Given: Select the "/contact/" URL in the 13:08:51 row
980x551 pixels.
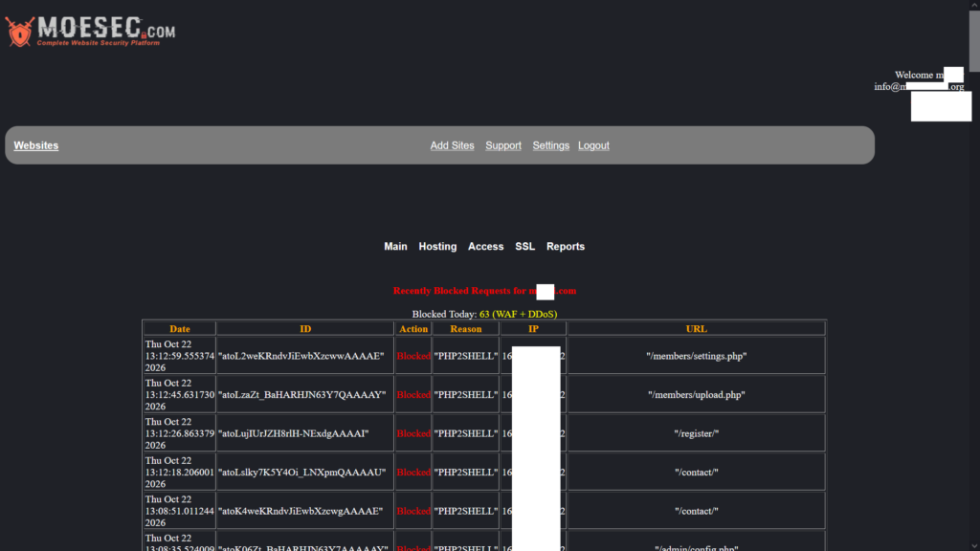Looking at the screenshot, I should pos(697,511).
